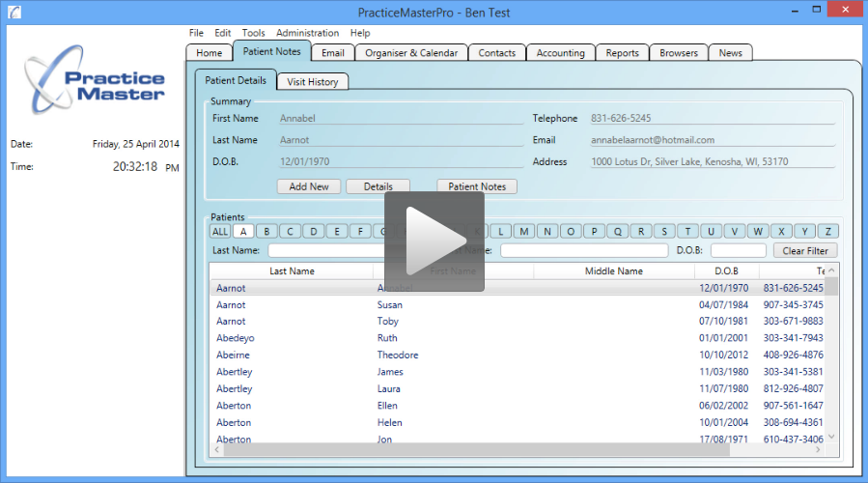Filter patients by letter L
This screenshot has width=868, height=483.
500,232
